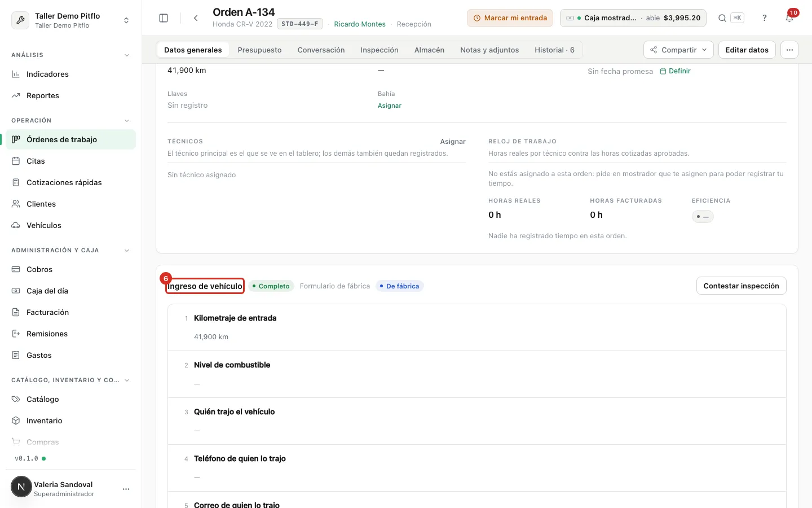This screenshot has height=508, width=812.
Task: Open notifications bell with 10 badge
Action: [789, 18]
